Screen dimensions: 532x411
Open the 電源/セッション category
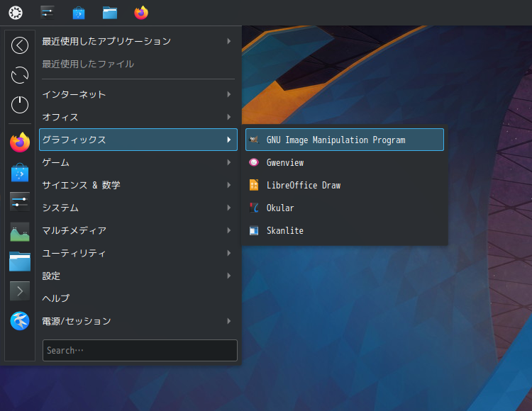138,321
